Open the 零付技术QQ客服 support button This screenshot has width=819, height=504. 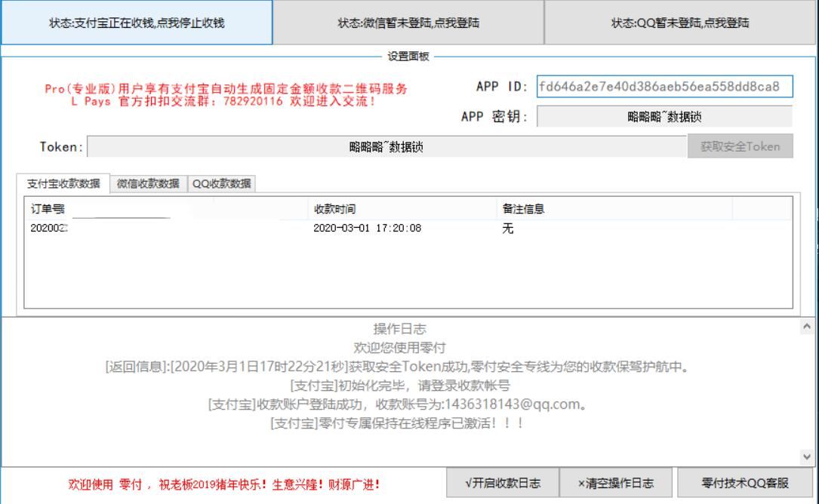pos(745,484)
